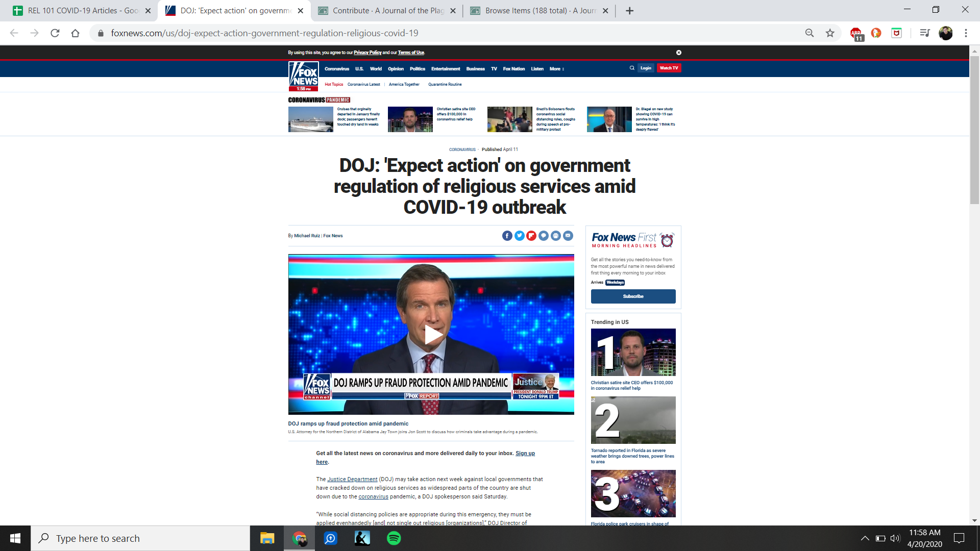Play the DOJ fraud protection video
Screen dimensions: 980x551
point(431,335)
